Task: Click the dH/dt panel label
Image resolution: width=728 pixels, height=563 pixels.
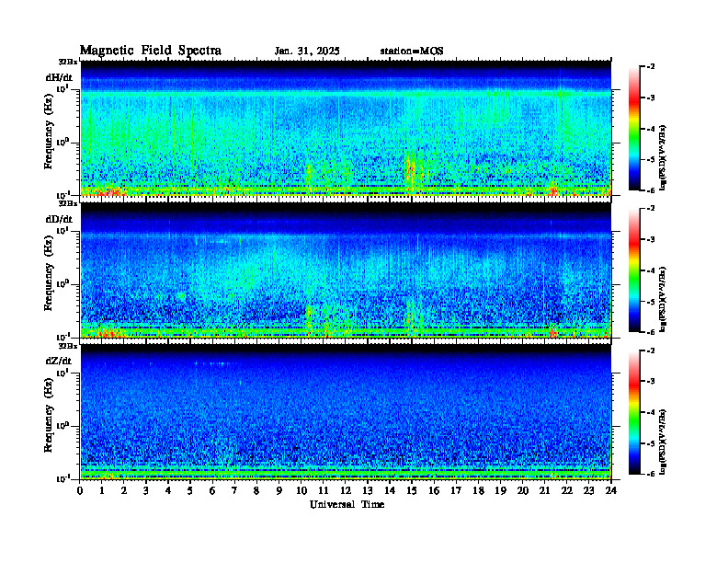Action: 59,77
